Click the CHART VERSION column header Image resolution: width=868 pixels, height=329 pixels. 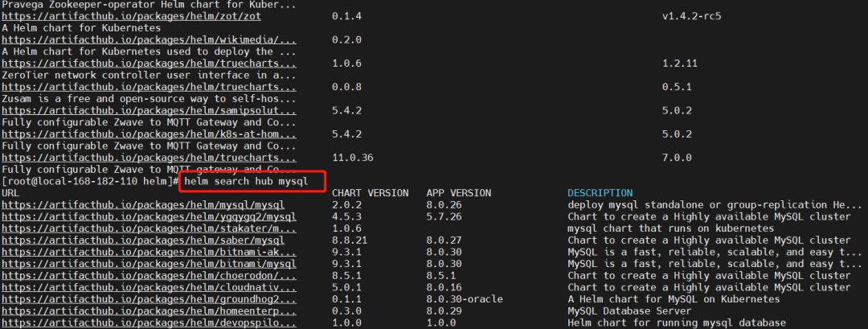pyautogui.click(x=371, y=193)
